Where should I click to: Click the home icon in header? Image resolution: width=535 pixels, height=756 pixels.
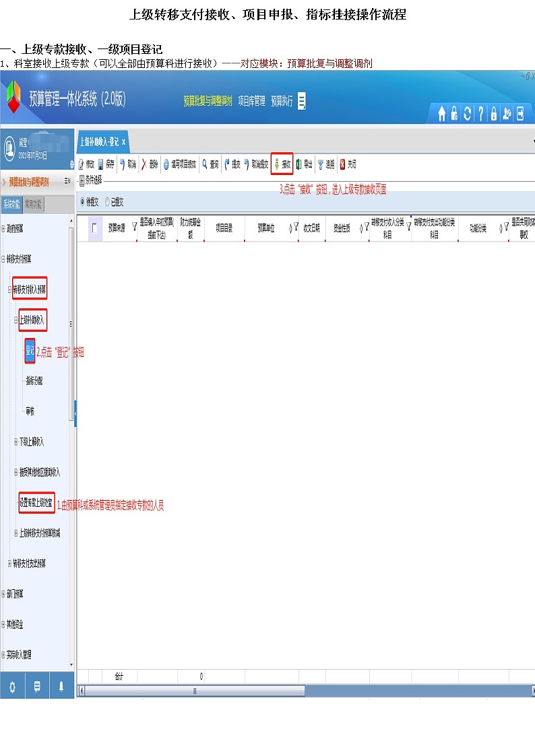pyautogui.click(x=441, y=113)
